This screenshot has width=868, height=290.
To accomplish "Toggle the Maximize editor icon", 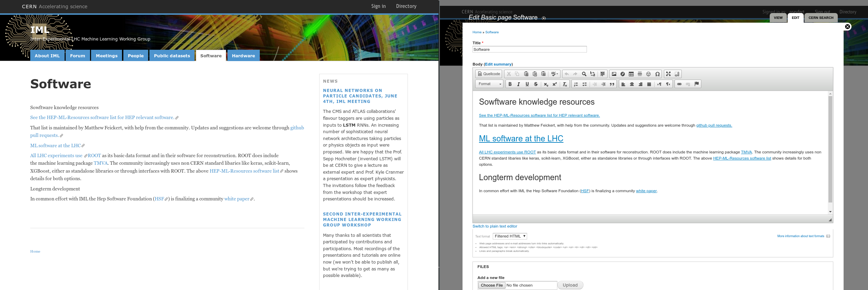I will 668,74.
